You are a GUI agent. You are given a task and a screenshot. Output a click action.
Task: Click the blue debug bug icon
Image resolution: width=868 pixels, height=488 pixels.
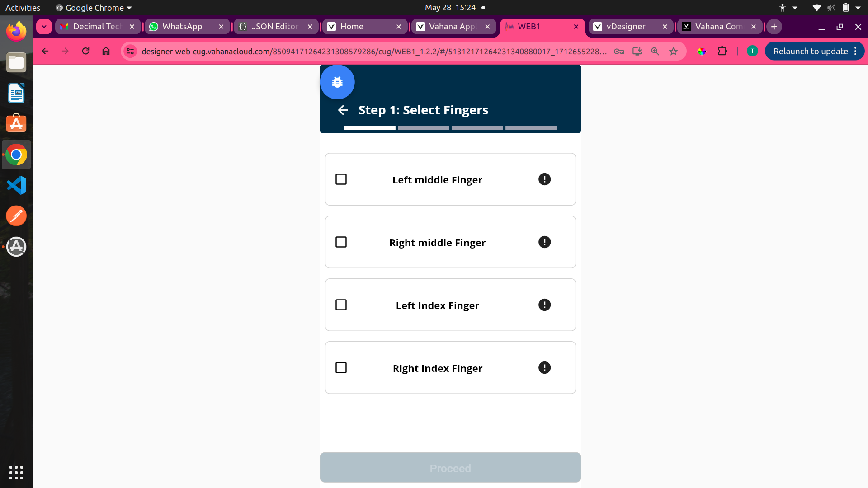pos(337,82)
